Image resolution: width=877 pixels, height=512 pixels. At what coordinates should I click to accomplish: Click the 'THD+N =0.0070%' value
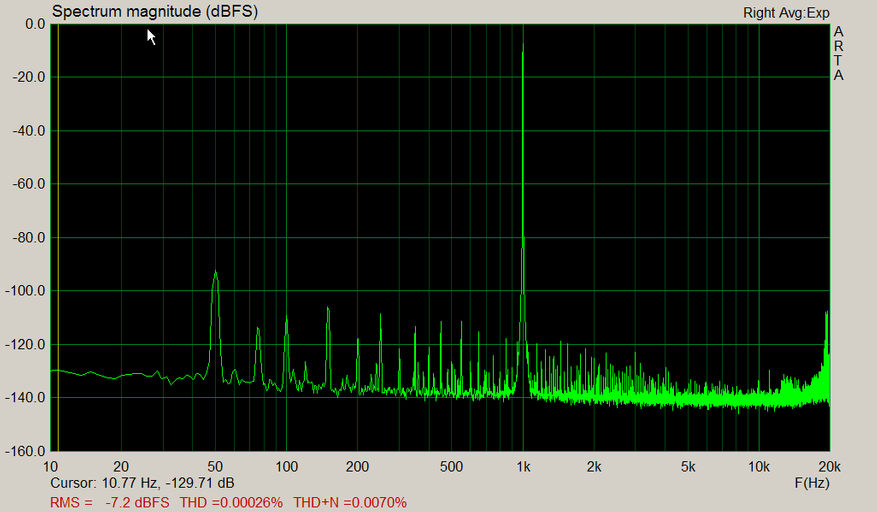(x=350, y=502)
